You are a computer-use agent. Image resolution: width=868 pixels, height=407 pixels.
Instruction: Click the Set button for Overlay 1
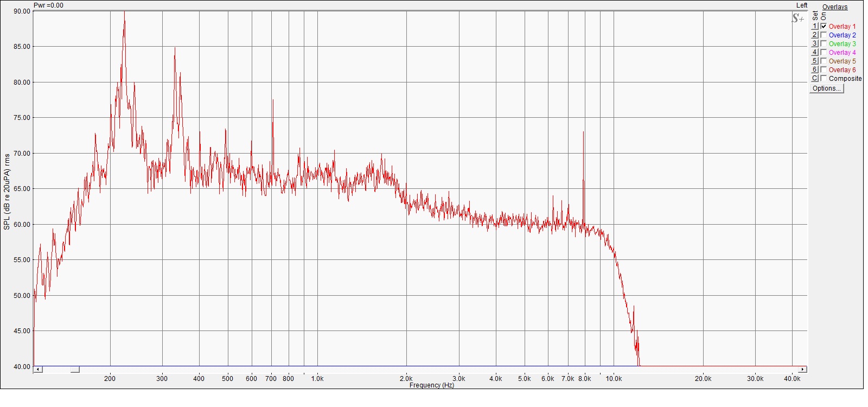(x=814, y=26)
